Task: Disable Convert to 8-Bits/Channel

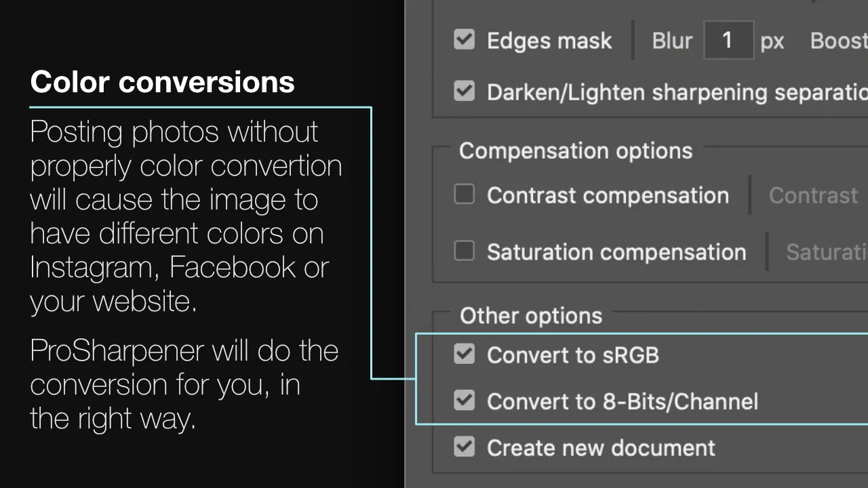Action: [x=464, y=401]
